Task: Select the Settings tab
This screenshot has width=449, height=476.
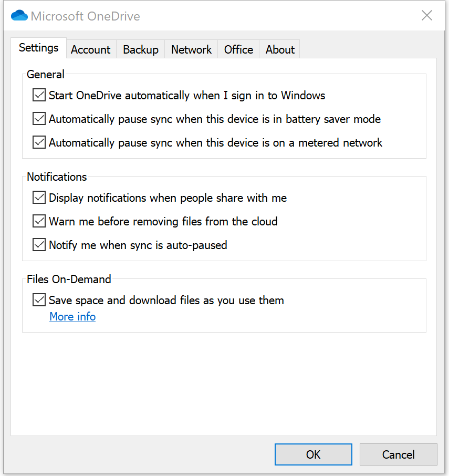Action: [x=38, y=48]
